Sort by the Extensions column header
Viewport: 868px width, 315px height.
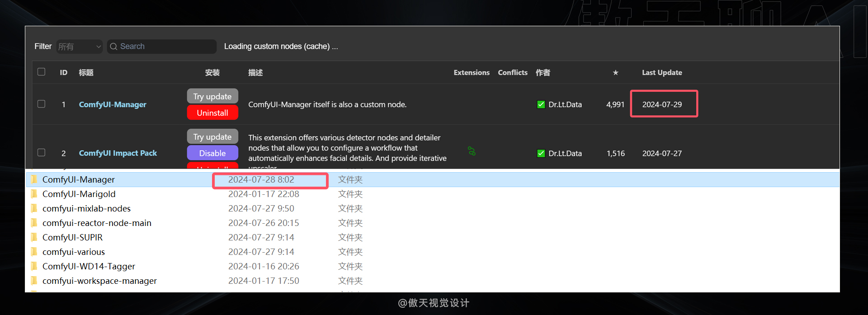(472, 72)
